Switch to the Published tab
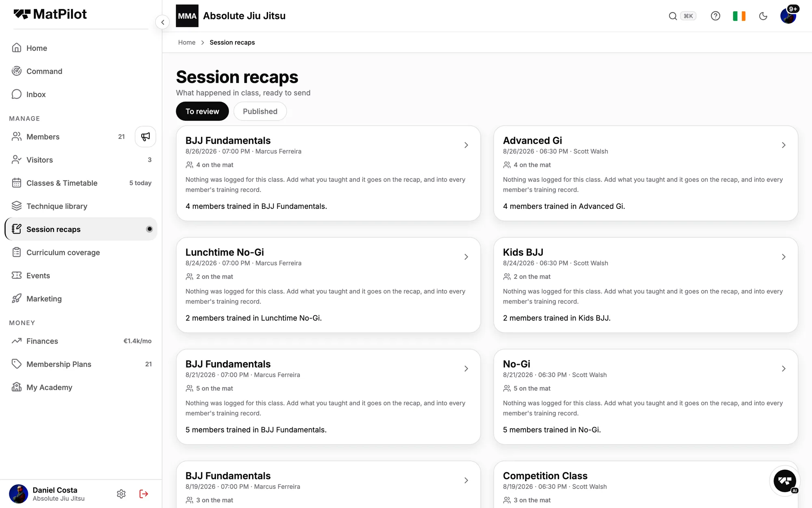Viewport: 812px width, 508px height. click(260, 111)
